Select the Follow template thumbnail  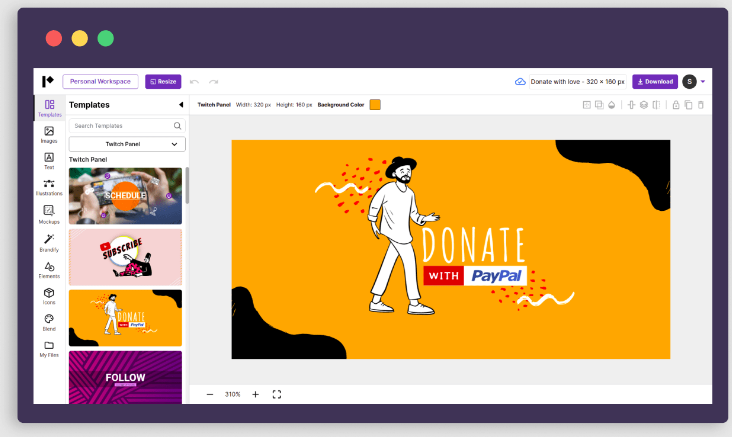[125, 377]
